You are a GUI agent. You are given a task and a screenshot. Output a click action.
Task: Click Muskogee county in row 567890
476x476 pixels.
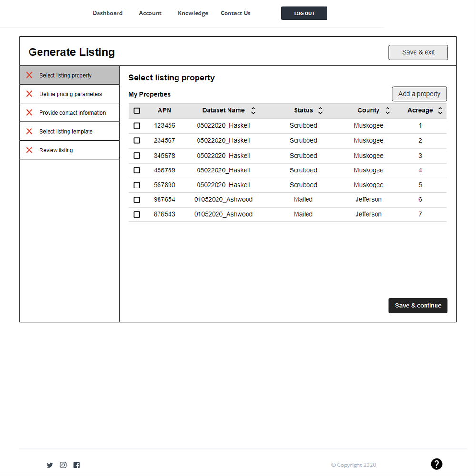tap(368, 185)
